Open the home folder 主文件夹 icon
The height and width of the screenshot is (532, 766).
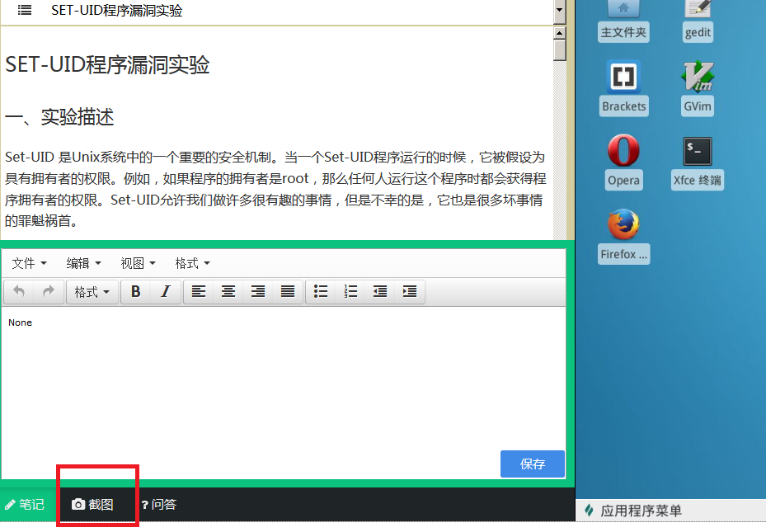point(623,21)
